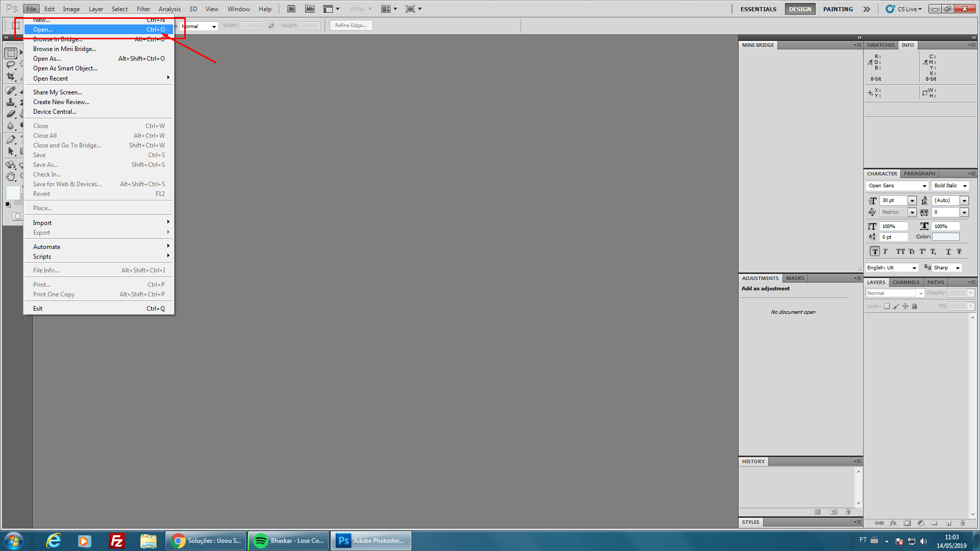Viewport: 980px width, 551px height.
Task: Click the Open... menu item
Action: 43,30
